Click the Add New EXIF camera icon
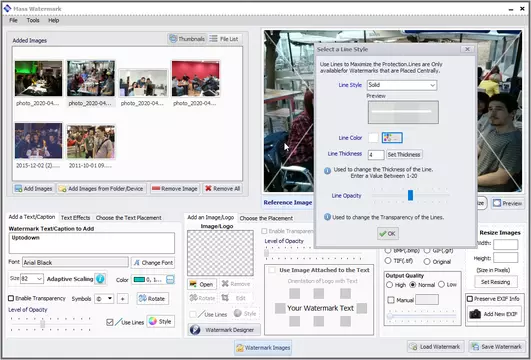531x360 pixels. [475, 314]
